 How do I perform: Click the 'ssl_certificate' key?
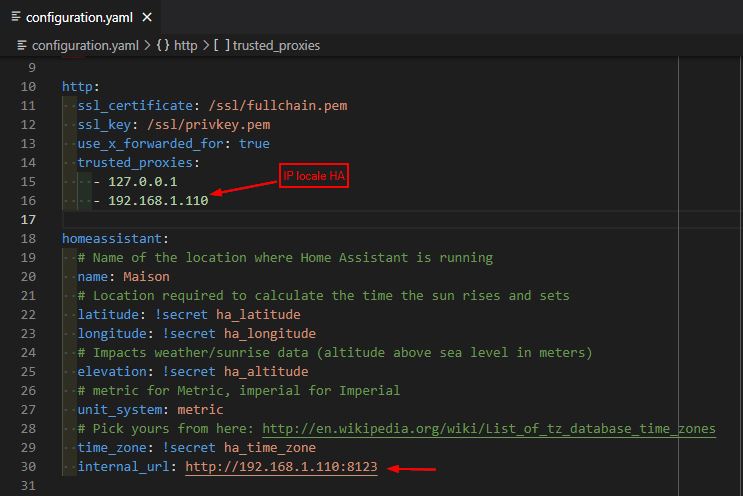pyautogui.click(x=135, y=106)
